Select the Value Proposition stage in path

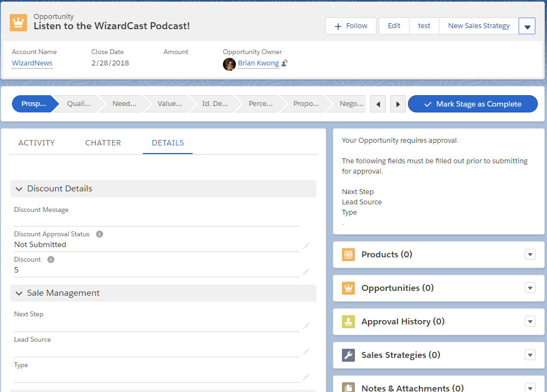tap(169, 104)
